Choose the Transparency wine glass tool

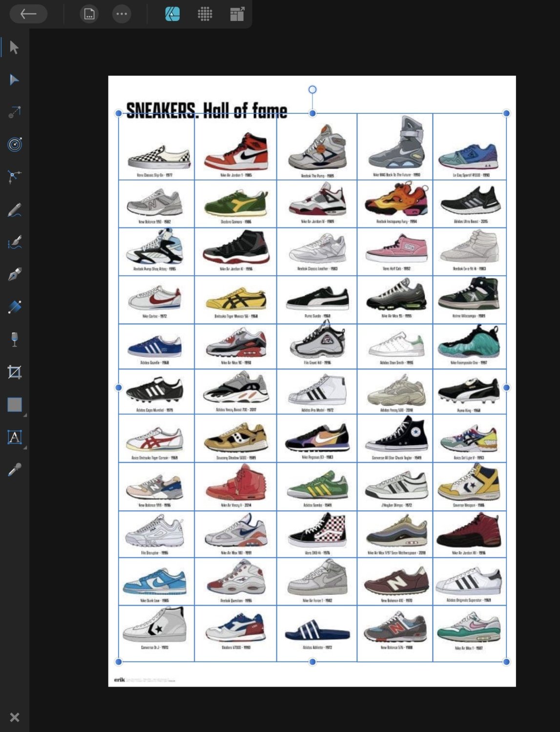click(14, 339)
